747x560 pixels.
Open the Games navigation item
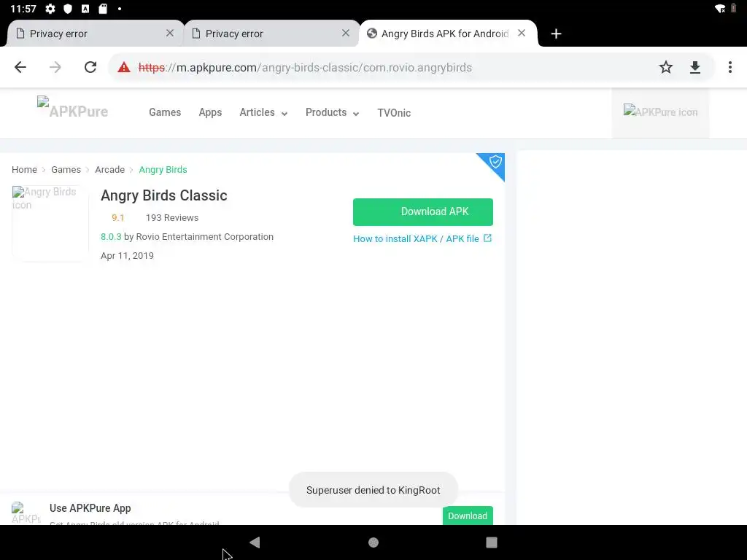click(165, 112)
